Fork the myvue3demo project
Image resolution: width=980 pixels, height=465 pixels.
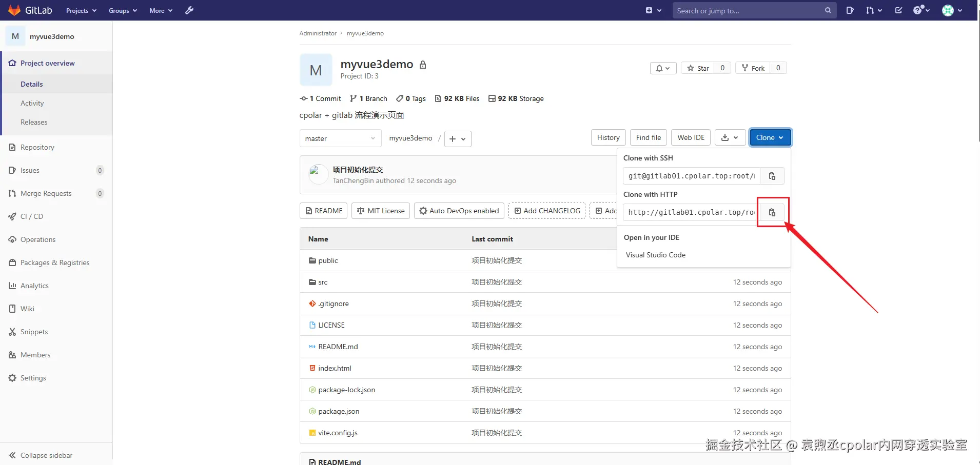[x=753, y=68]
